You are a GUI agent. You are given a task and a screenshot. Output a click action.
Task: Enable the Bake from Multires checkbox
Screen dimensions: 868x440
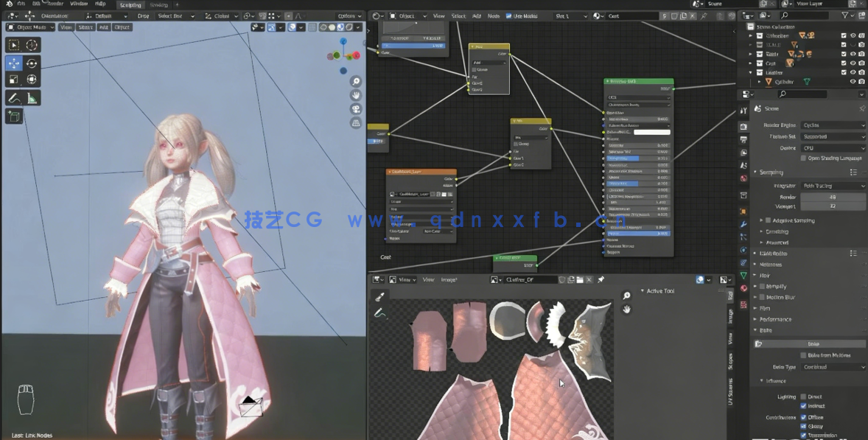point(803,355)
